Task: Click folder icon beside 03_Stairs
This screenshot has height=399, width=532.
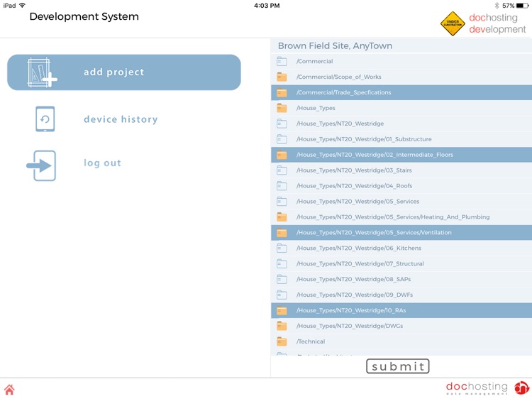Action: pyautogui.click(x=282, y=170)
